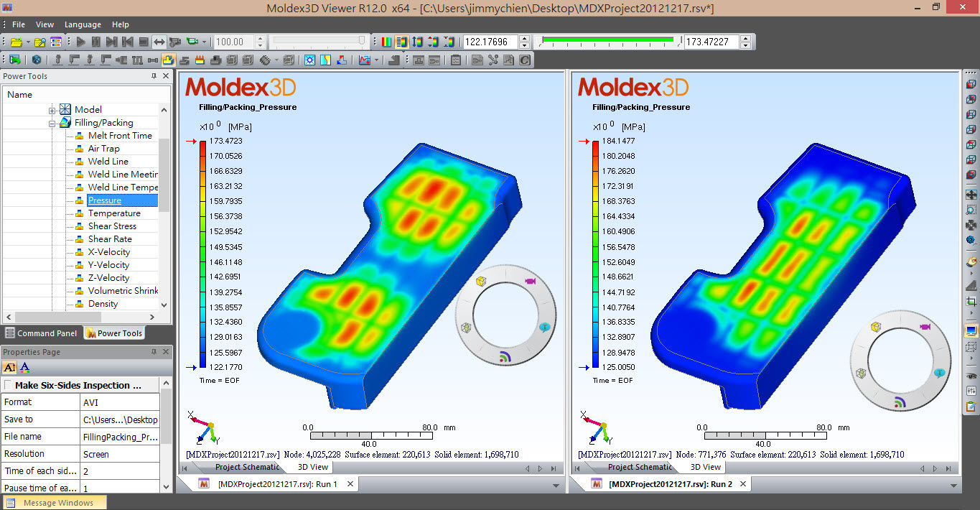Open the Language menu
This screenshot has height=510, width=980.
(x=83, y=24)
